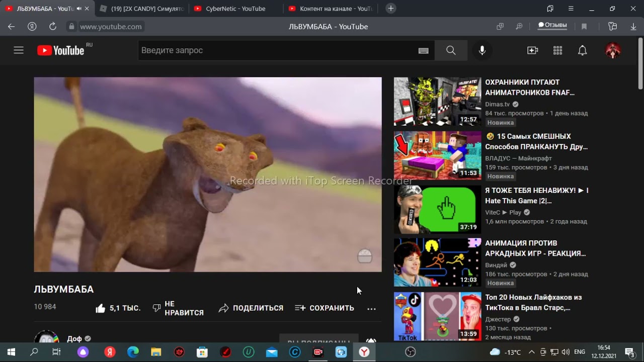Viewport: 644px width, 362px height.
Task: Switch to the 2X CANDY Симулятор tab
Action: [x=141, y=9]
